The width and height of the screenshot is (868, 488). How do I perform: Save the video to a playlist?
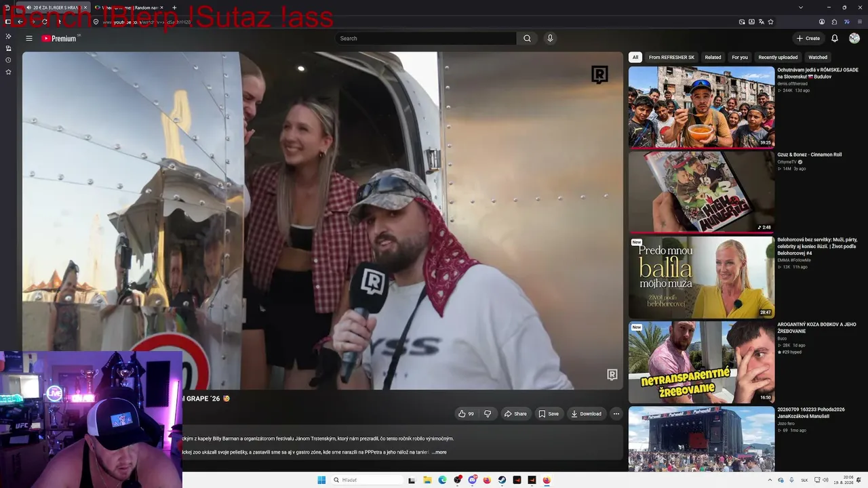[549, 413]
